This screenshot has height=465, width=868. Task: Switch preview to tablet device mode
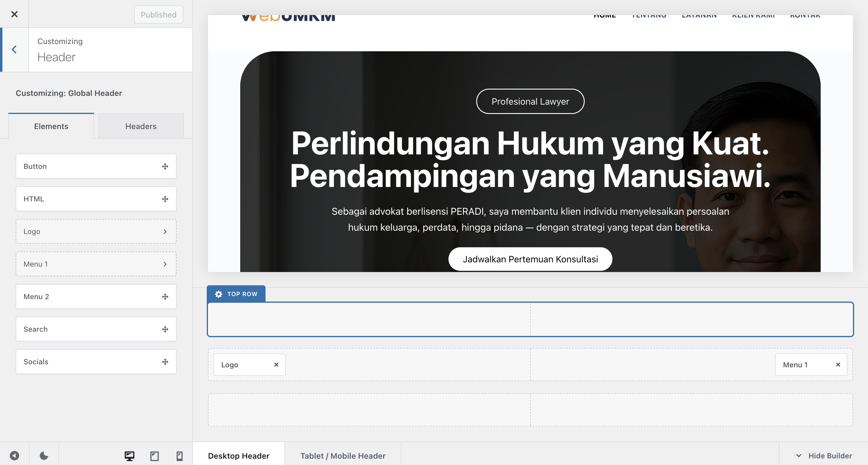[x=154, y=456]
